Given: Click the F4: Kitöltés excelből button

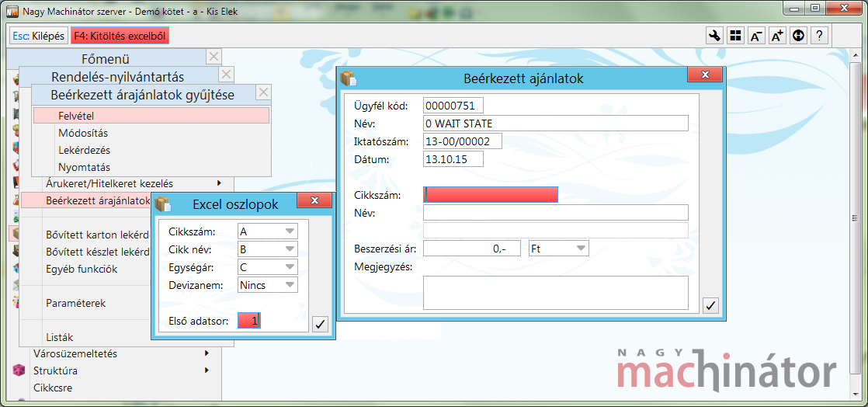Looking at the screenshot, I should (120, 36).
